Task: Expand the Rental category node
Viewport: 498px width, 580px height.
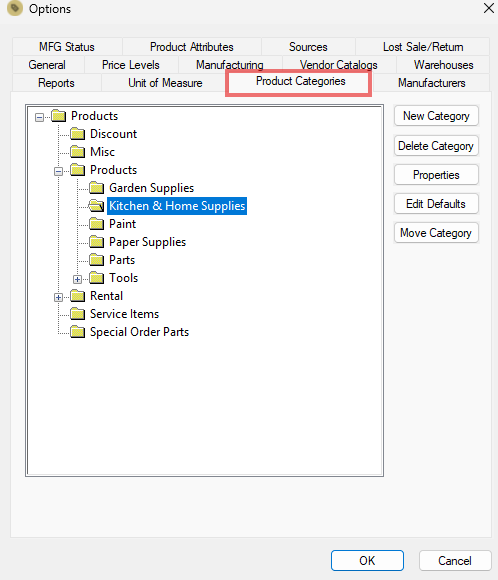Action: (x=58, y=297)
